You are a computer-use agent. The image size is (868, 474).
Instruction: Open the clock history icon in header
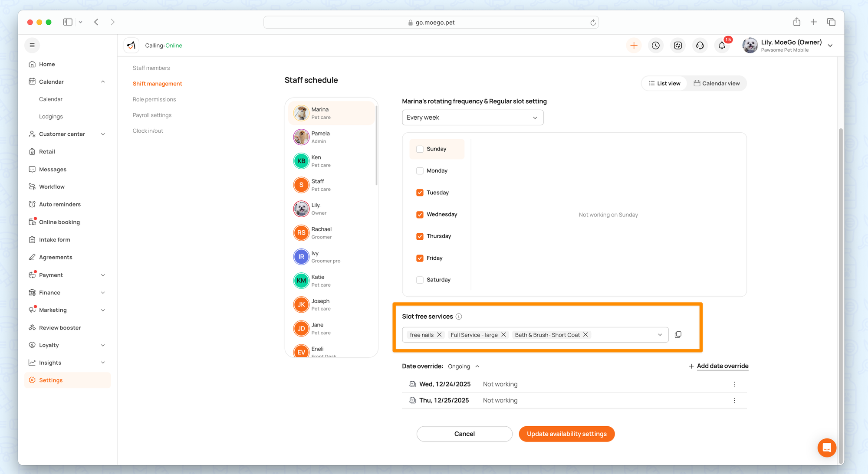[x=656, y=46]
